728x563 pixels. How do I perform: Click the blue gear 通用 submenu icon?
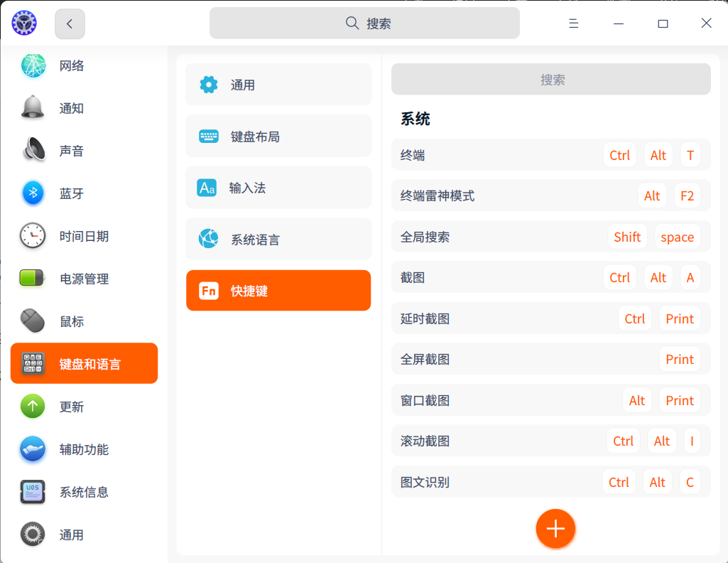pyautogui.click(x=209, y=85)
